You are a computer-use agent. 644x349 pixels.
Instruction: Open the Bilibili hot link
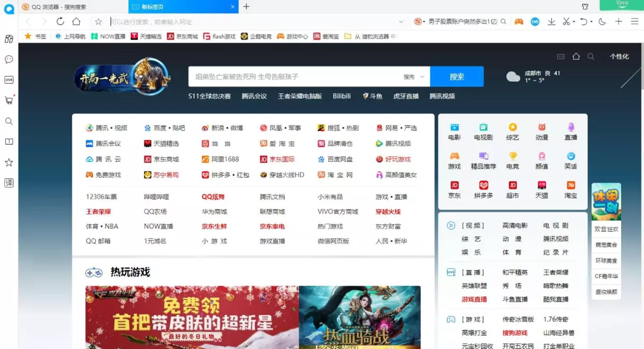click(342, 96)
